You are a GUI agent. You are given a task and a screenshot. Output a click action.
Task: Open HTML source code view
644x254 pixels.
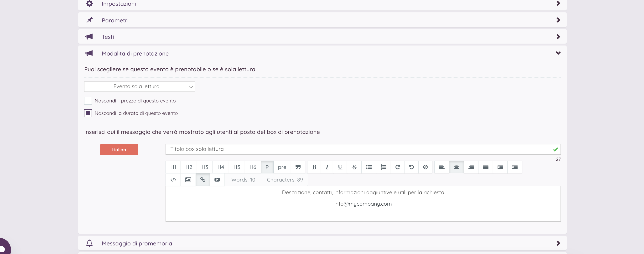click(173, 180)
